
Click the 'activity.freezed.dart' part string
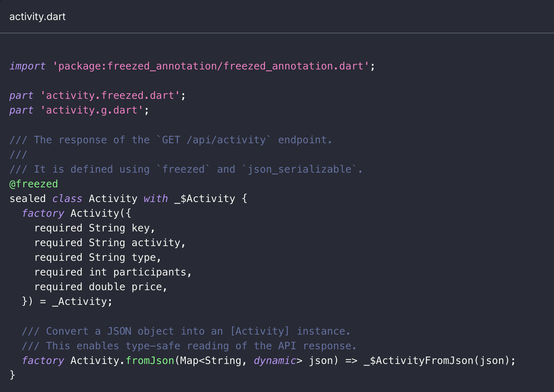click(x=110, y=95)
